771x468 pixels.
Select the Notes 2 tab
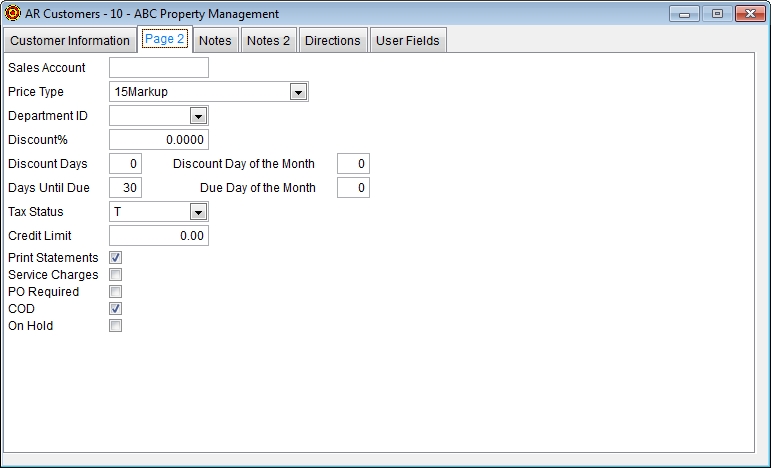(x=268, y=41)
